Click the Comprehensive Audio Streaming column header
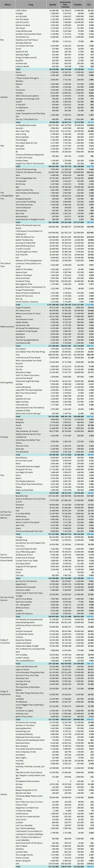Viewport: 94px width, 868px height. click(66, 4)
